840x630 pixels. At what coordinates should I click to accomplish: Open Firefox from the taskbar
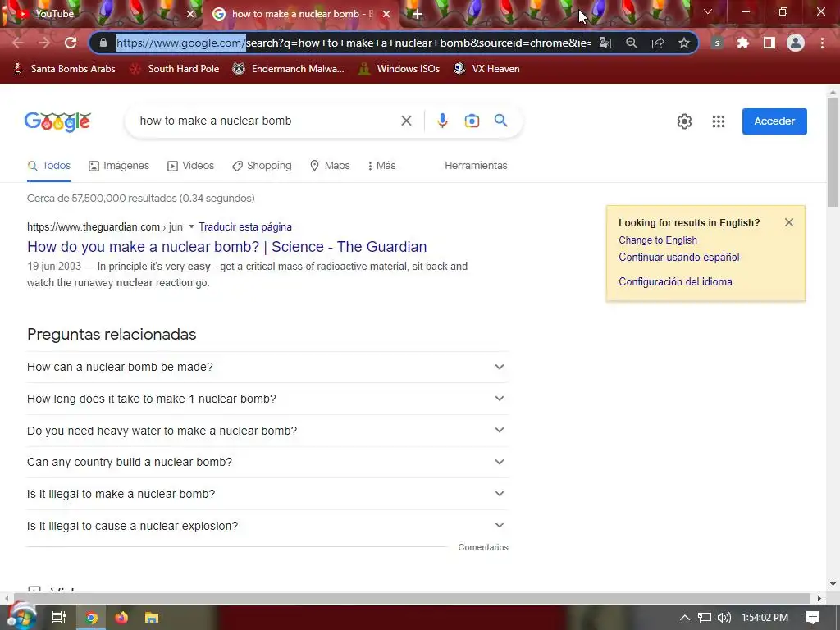[x=121, y=618]
